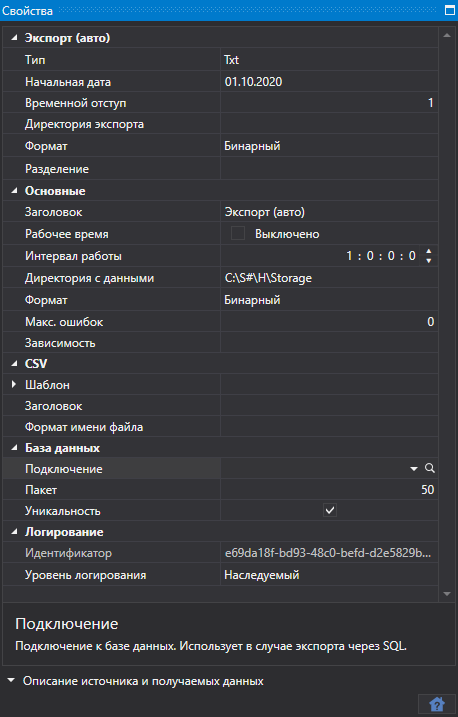The height and width of the screenshot is (717, 458).
Task: Click the Шаблон value field
Action: [x=329, y=385]
